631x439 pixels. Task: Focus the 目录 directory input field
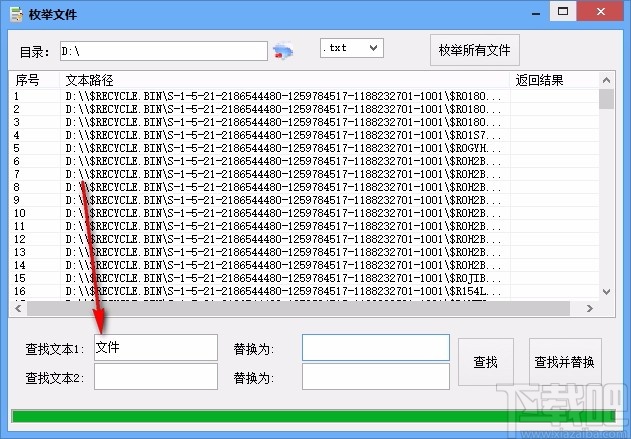pyautogui.click(x=164, y=51)
